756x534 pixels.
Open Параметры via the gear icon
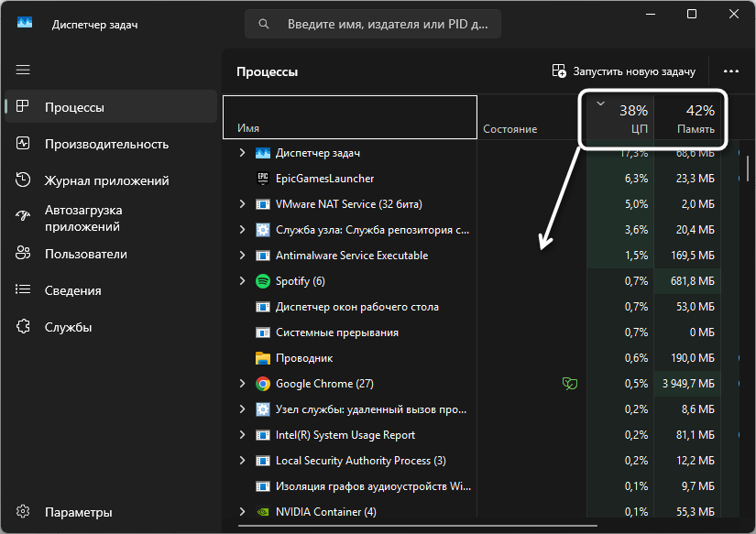tap(24, 512)
